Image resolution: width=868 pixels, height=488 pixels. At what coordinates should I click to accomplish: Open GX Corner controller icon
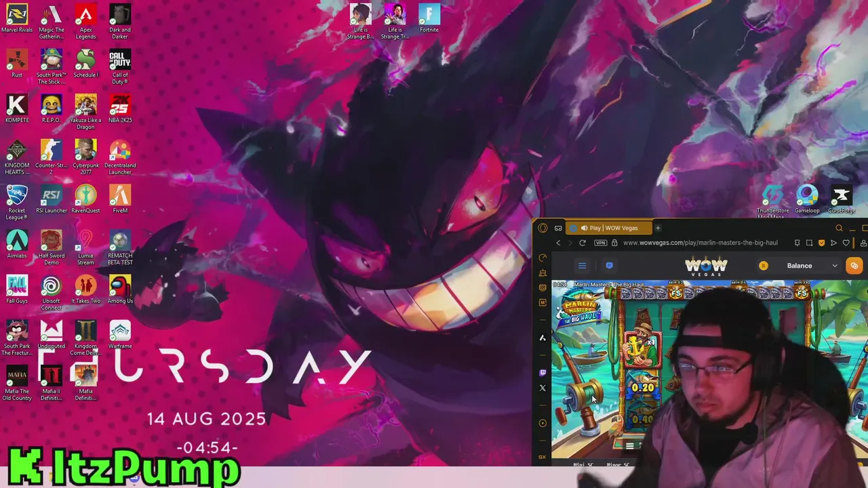point(558,228)
